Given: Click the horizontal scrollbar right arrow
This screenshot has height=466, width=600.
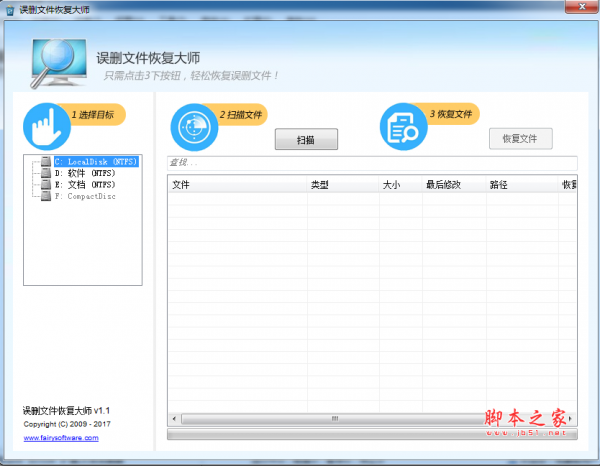Looking at the screenshot, I should coord(571,419).
